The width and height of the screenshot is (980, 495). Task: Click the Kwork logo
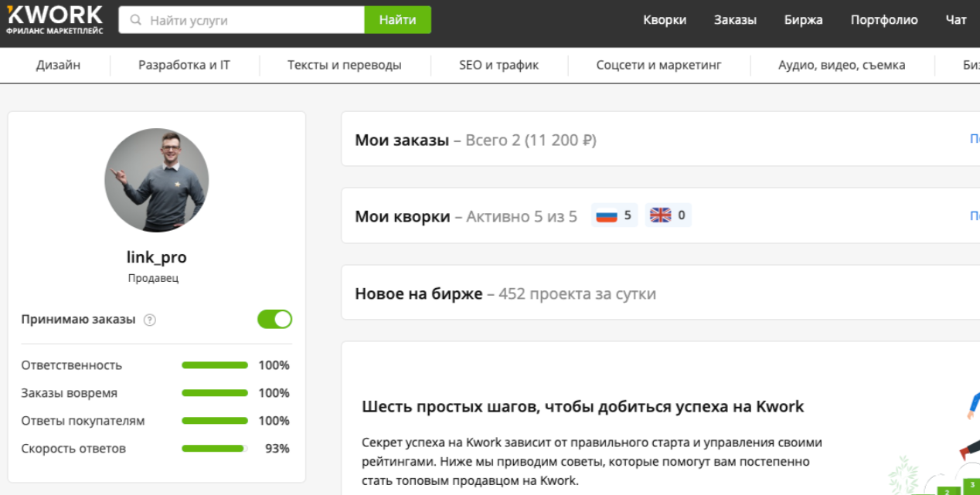coord(54,19)
